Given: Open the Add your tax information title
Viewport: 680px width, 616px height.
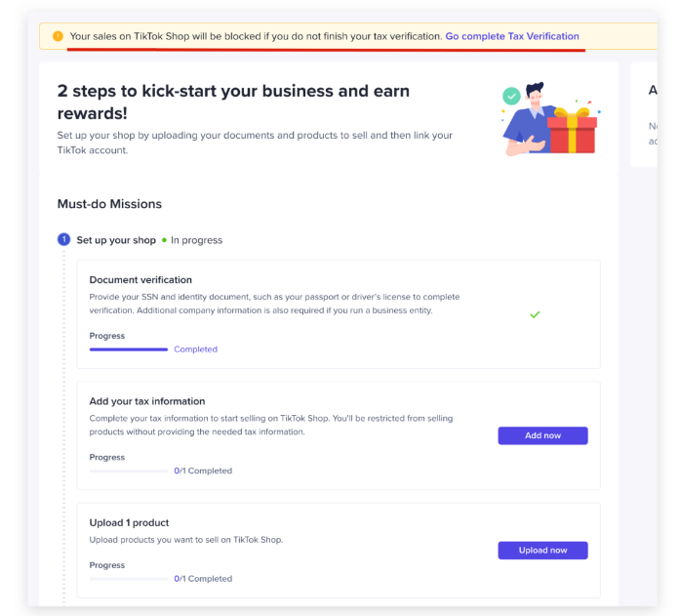Looking at the screenshot, I should tap(147, 401).
